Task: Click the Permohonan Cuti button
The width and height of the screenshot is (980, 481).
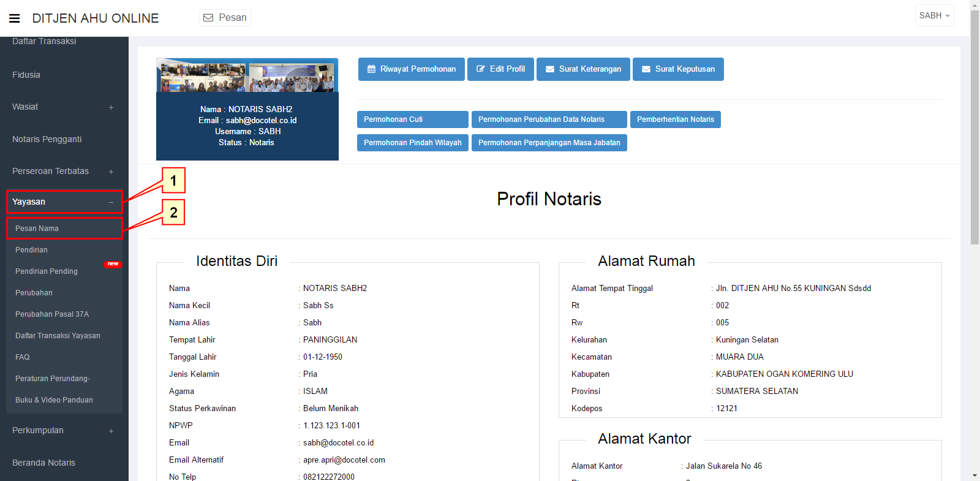Action: [412, 119]
